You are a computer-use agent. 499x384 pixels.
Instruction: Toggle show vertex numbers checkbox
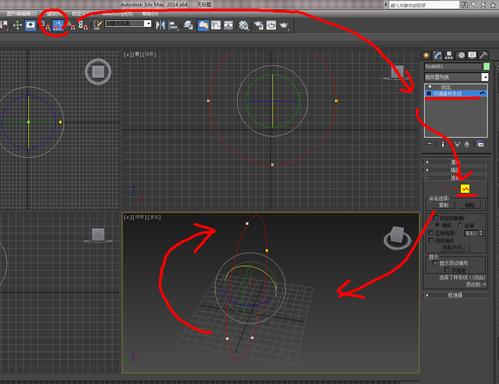[435, 263]
